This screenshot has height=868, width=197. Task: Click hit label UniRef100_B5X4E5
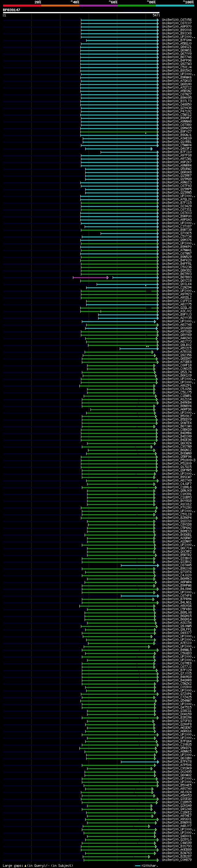[176, 785]
